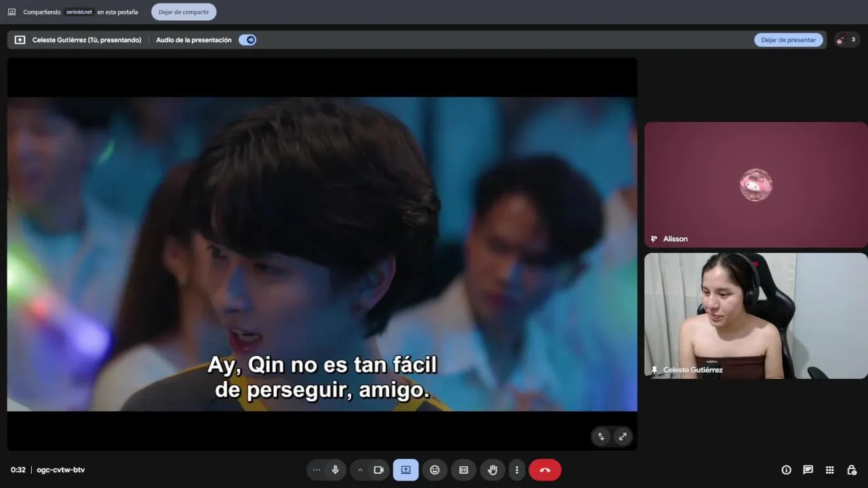Swap presentation layout arrows icon
Viewport: 868px width, 488px height.
pyautogui.click(x=601, y=436)
